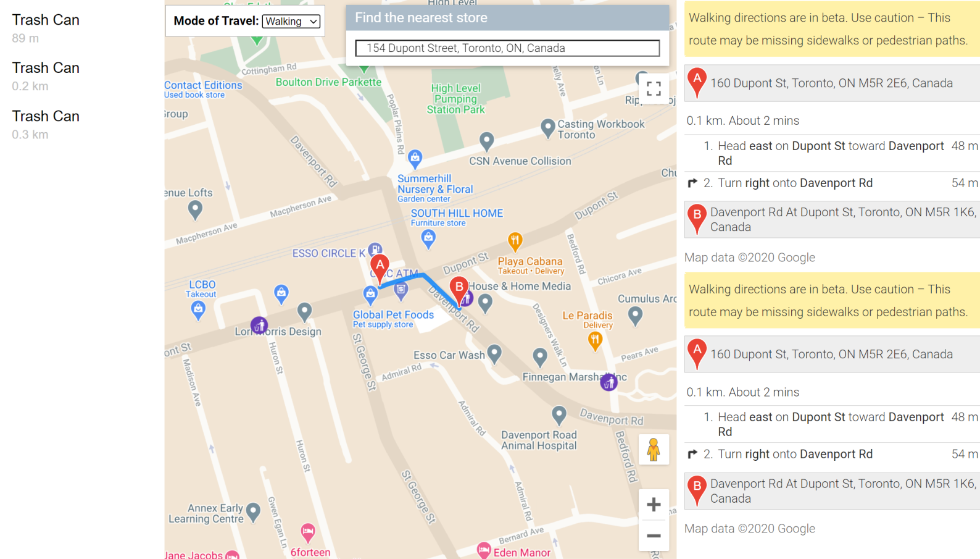This screenshot has width=980, height=559.
Task: Click the Esso Car Wash pin
Action: point(494,353)
